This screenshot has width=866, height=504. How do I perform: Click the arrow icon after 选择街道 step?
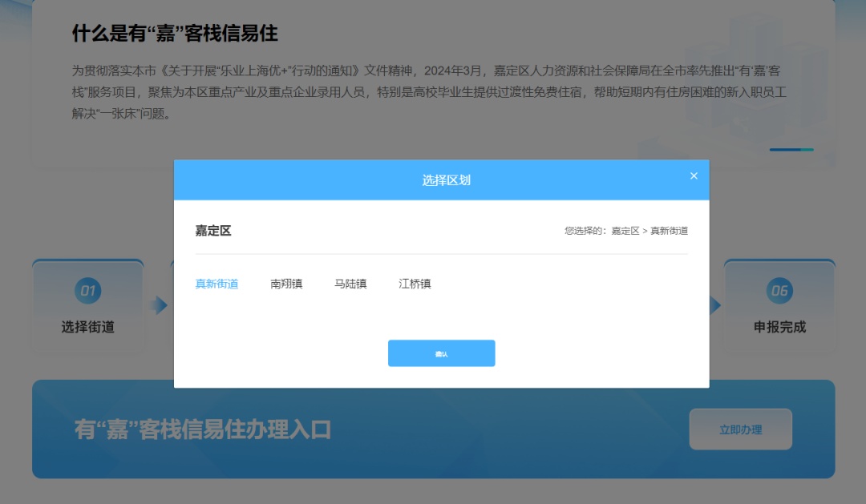point(160,304)
